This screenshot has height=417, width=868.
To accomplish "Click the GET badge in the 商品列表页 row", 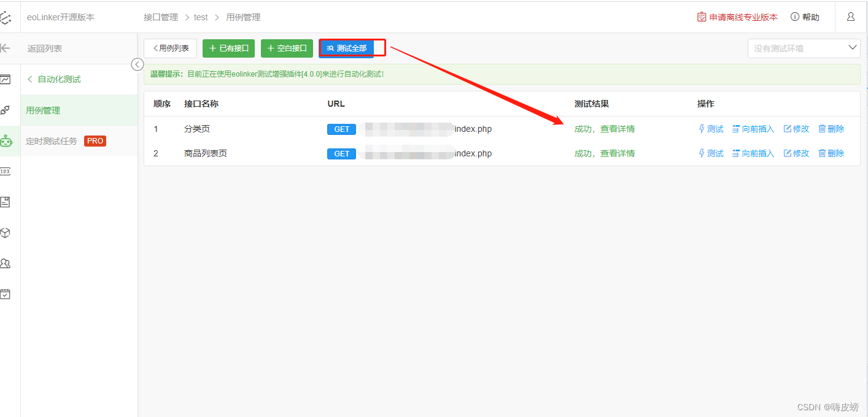I will [341, 153].
